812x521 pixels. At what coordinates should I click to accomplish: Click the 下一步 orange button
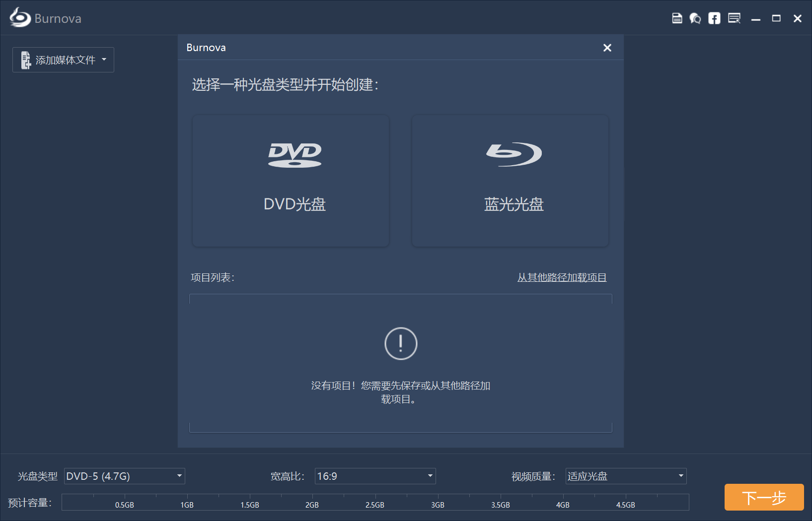click(x=764, y=497)
